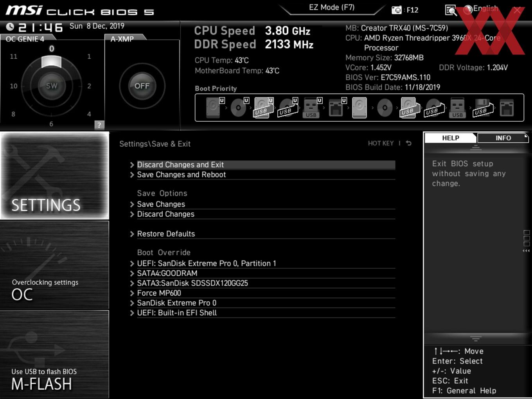The width and height of the screenshot is (532, 399).
Task: Switch to the HELP tab
Action: click(451, 138)
